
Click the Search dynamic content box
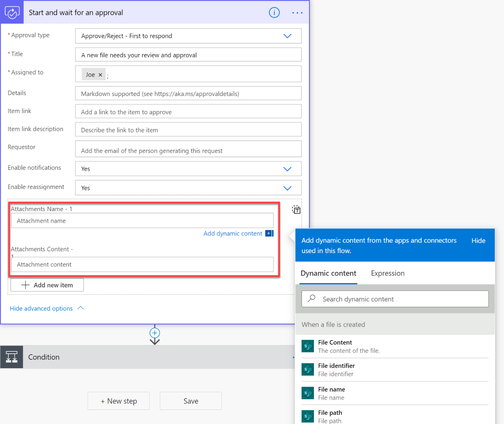coord(395,299)
